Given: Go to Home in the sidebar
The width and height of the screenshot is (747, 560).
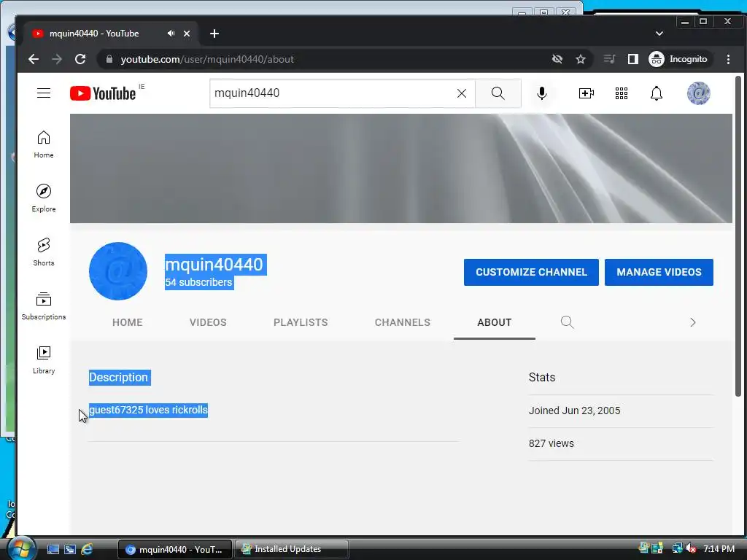Looking at the screenshot, I should pyautogui.click(x=43, y=144).
